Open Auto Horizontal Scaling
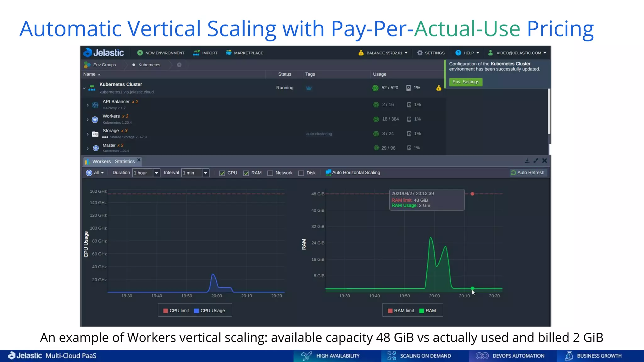The width and height of the screenshot is (644, 362). [353, 173]
